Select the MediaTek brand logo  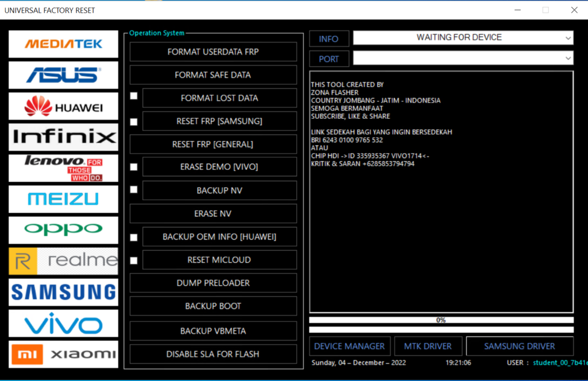[63, 44]
